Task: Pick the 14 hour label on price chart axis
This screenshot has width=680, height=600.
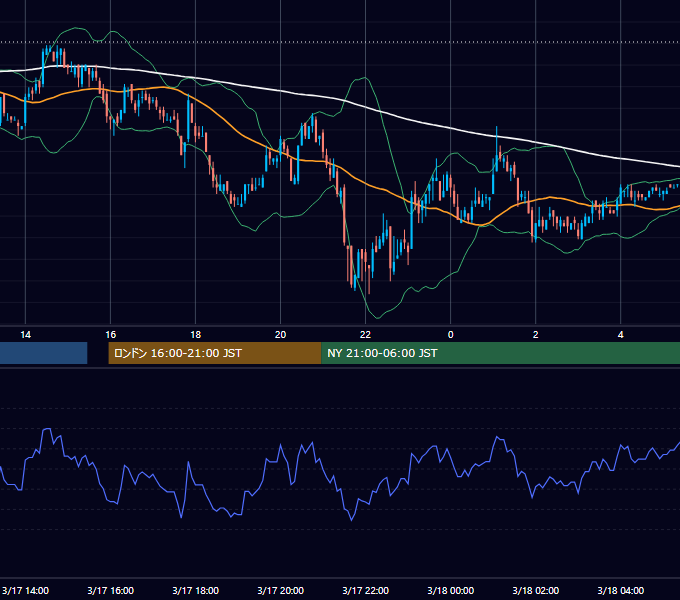Action: pos(26,335)
